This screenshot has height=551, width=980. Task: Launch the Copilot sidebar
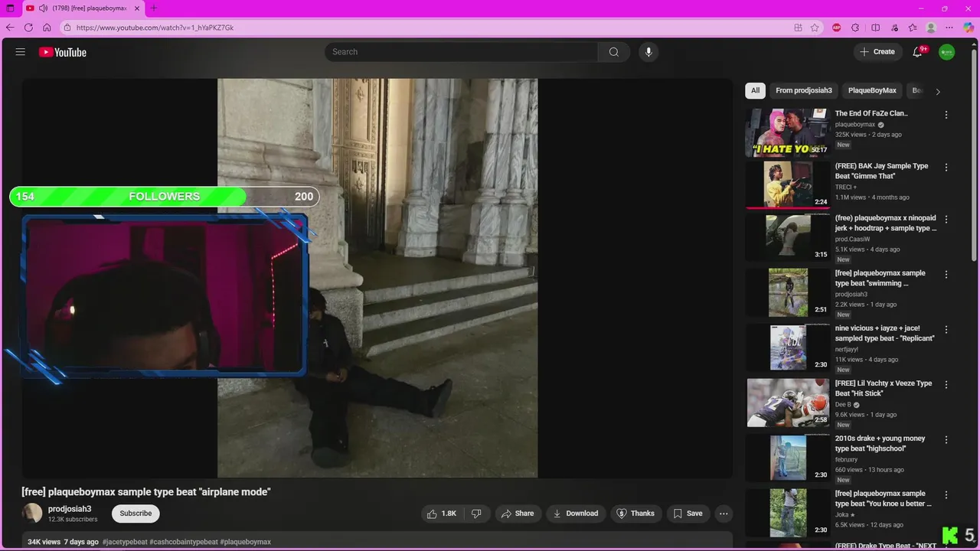coord(969,28)
